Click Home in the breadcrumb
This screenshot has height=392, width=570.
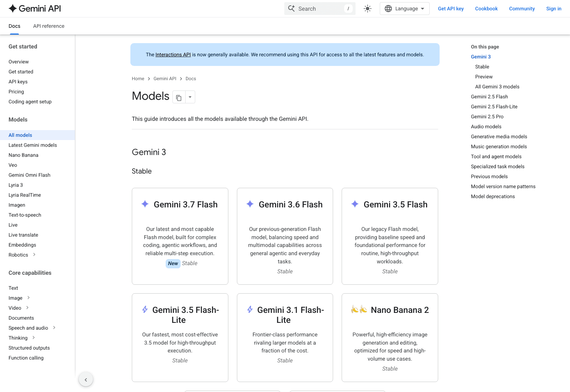coord(138,79)
